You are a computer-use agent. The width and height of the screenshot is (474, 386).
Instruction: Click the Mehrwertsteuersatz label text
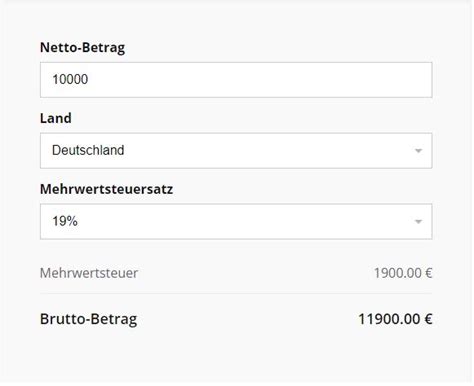(x=106, y=189)
